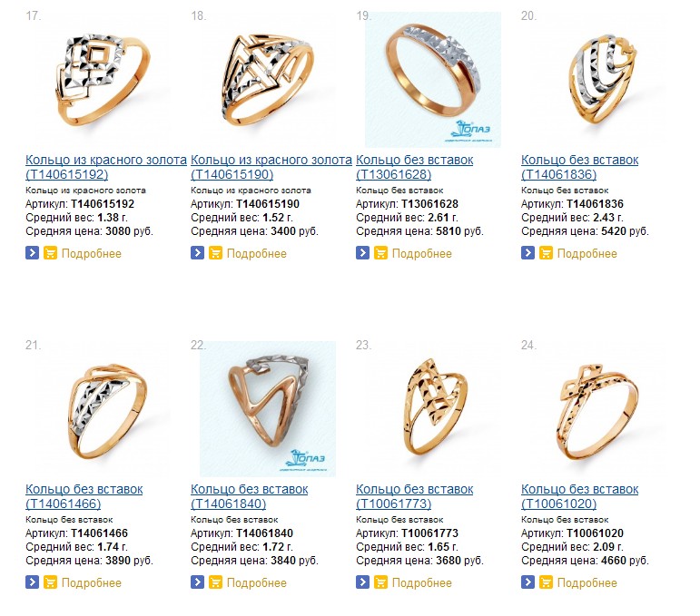
Task: View ring photo number 22 on blue background
Action: pyautogui.click(x=267, y=408)
